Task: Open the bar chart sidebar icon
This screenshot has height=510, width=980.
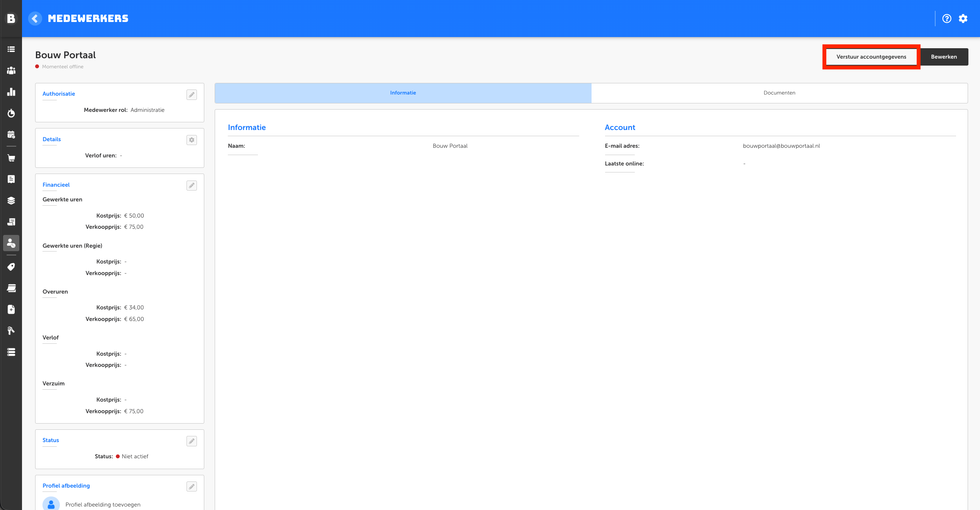Action: [x=11, y=92]
